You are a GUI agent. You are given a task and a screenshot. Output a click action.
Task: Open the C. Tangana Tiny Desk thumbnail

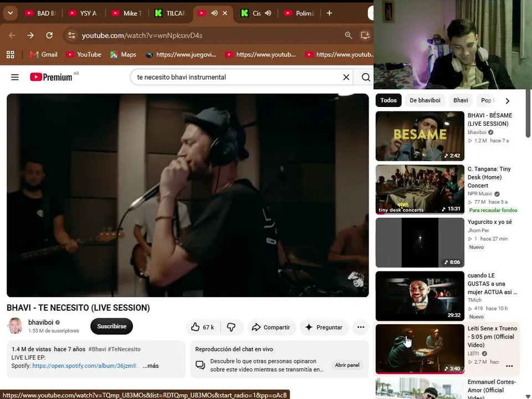[420, 190]
